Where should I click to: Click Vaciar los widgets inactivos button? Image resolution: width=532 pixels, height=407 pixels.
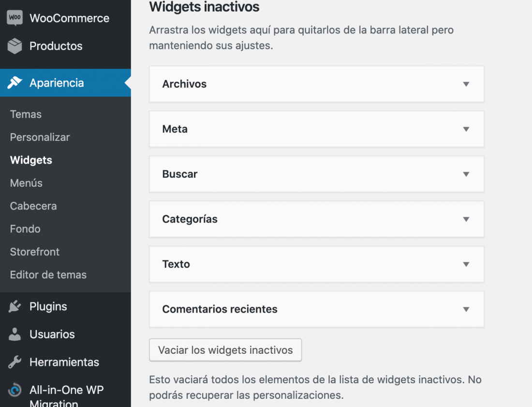(225, 350)
